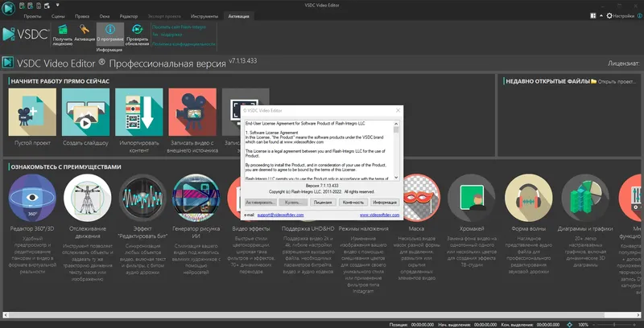Click the Отслеживание движения feature icon

pyautogui.click(x=88, y=198)
